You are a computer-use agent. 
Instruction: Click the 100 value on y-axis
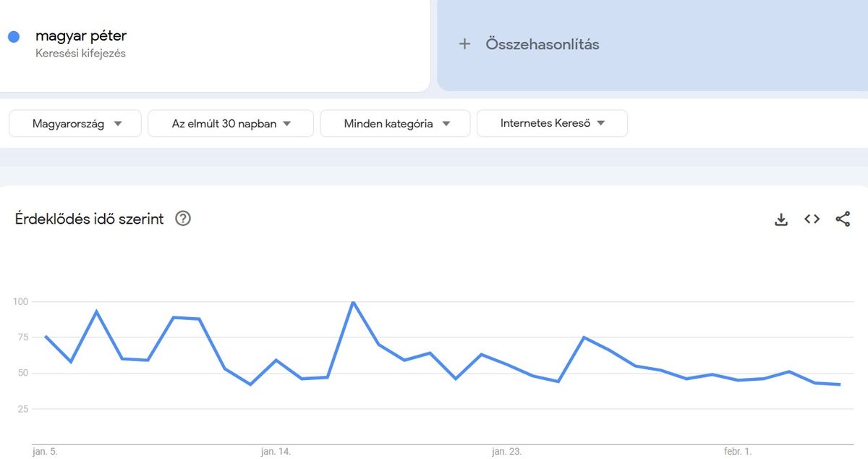(20, 301)
